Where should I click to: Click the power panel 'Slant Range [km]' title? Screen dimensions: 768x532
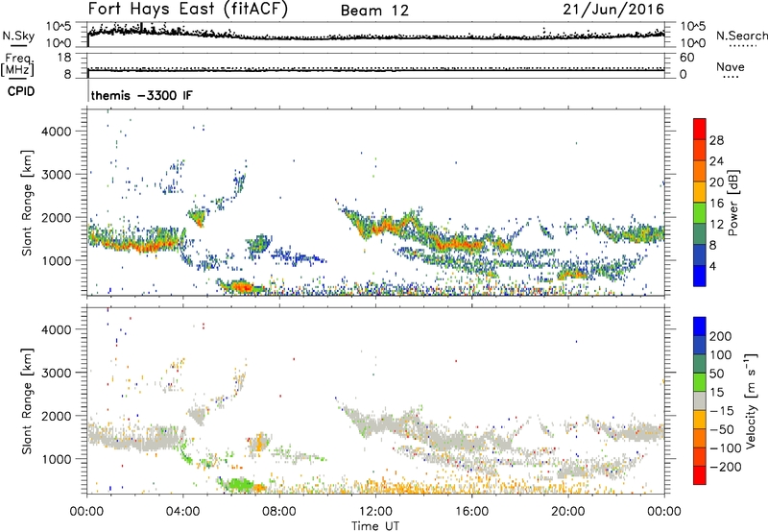coord(27,203)
